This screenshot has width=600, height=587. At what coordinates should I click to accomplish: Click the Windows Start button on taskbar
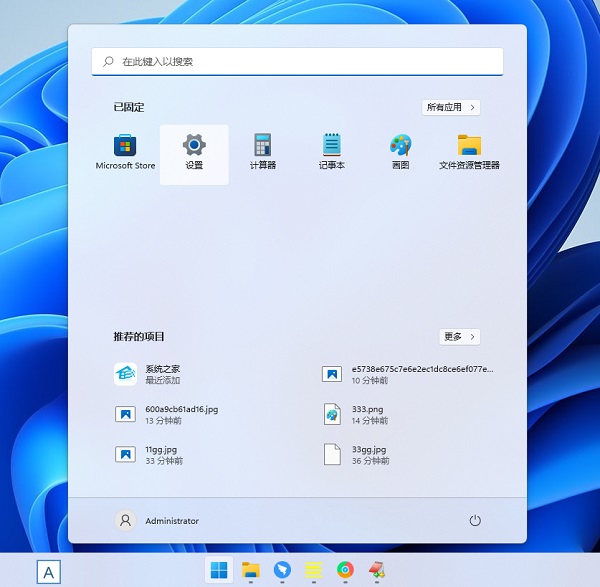click(219, 570)
